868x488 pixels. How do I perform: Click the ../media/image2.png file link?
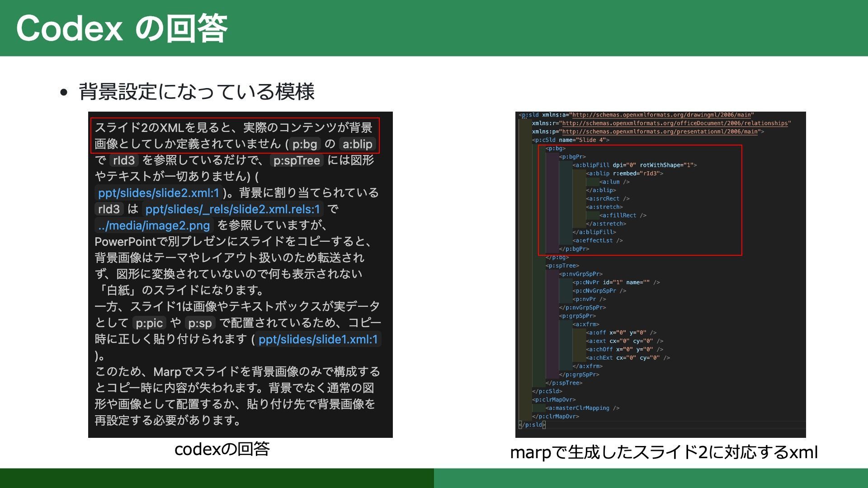coord(154,225)
